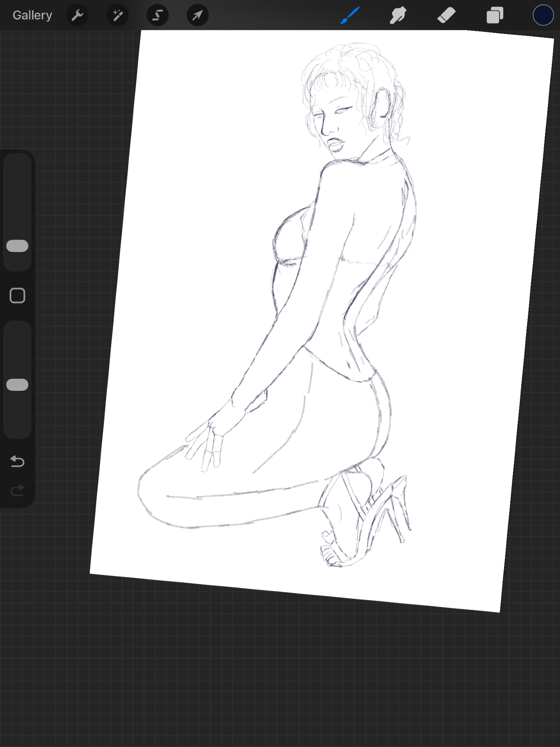The image size is (560, 747).
Task: Tap the sketched figure's lips on canvas
Action: (x=336, y=145)
